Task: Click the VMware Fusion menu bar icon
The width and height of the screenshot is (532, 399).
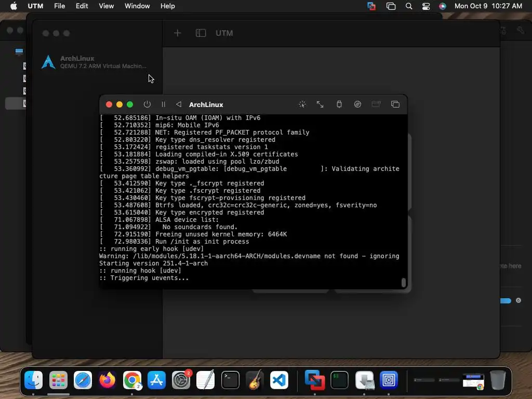Action: (x=371, y=6)
